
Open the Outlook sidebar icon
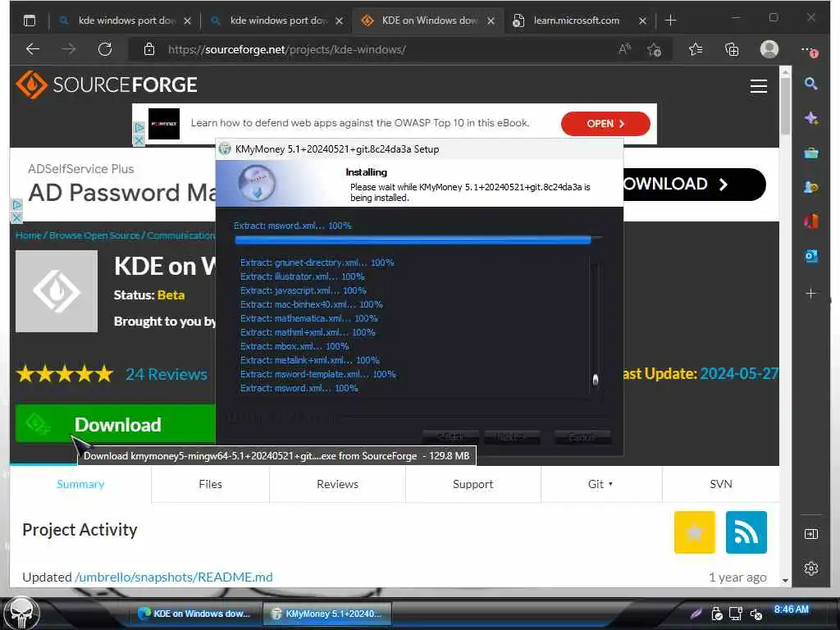coord(811,256)
